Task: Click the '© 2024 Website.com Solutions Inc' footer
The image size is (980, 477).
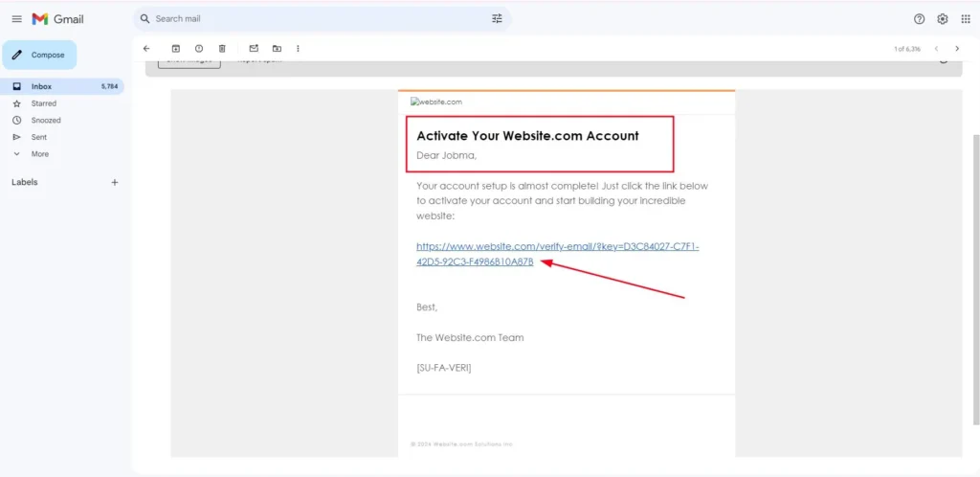Action: (461, 443)
